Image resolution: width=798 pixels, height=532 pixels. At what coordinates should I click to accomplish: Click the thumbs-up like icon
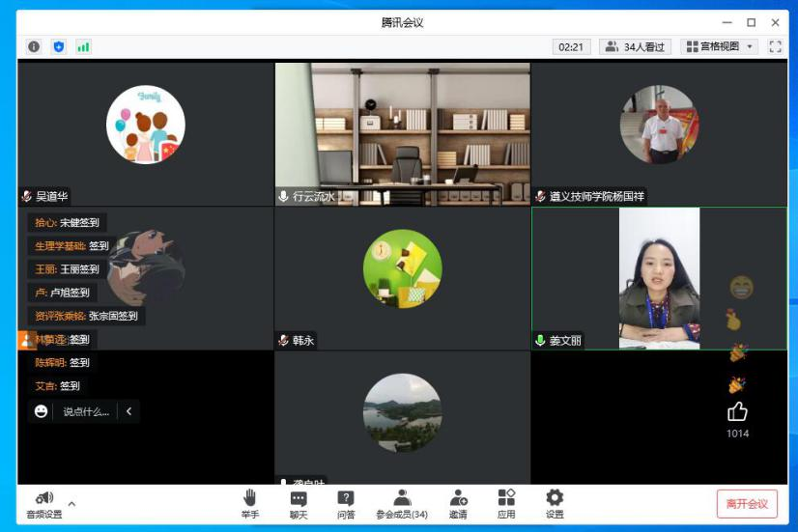tap(737, 411)
